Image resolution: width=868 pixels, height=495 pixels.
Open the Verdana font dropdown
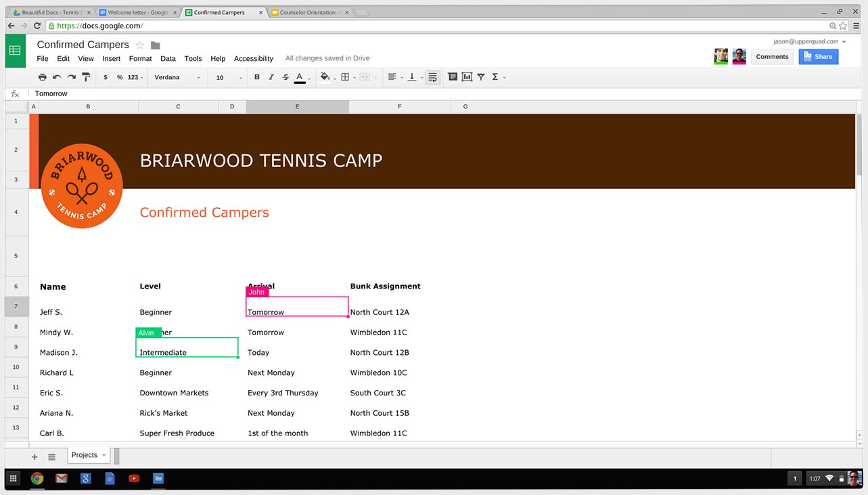177,77
